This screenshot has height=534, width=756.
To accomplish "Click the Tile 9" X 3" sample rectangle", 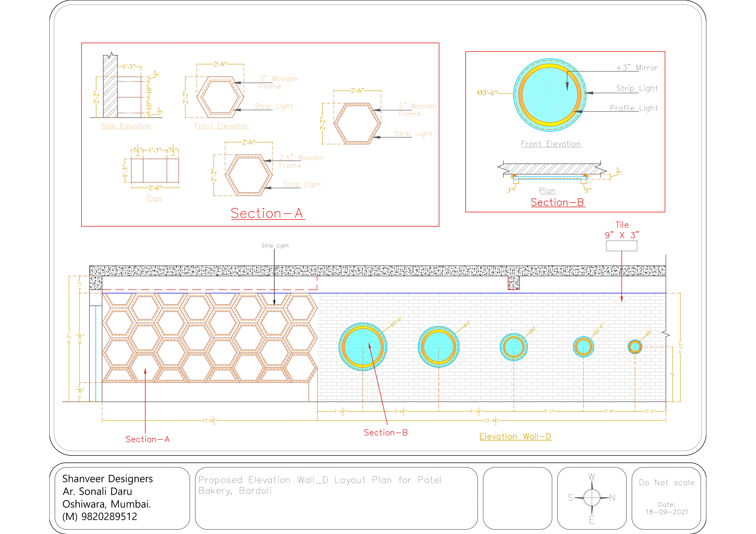I will (x=621, y=246).
